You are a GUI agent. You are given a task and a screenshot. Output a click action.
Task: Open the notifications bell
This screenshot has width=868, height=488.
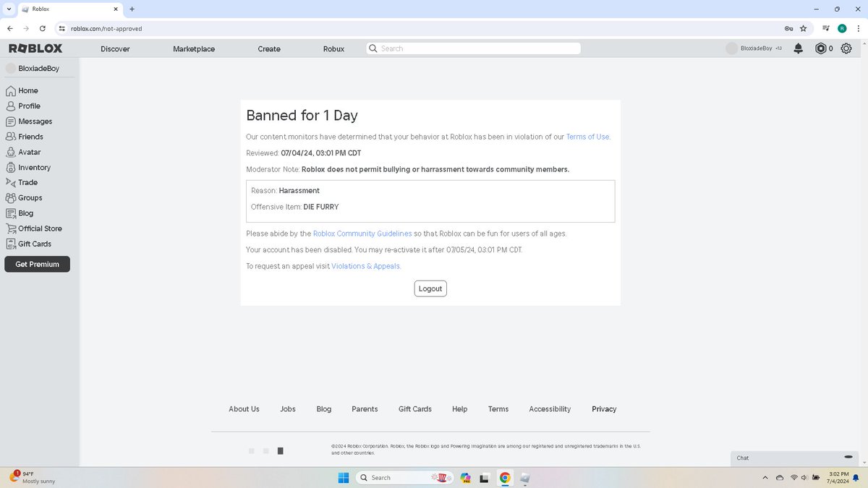point(798,48)
